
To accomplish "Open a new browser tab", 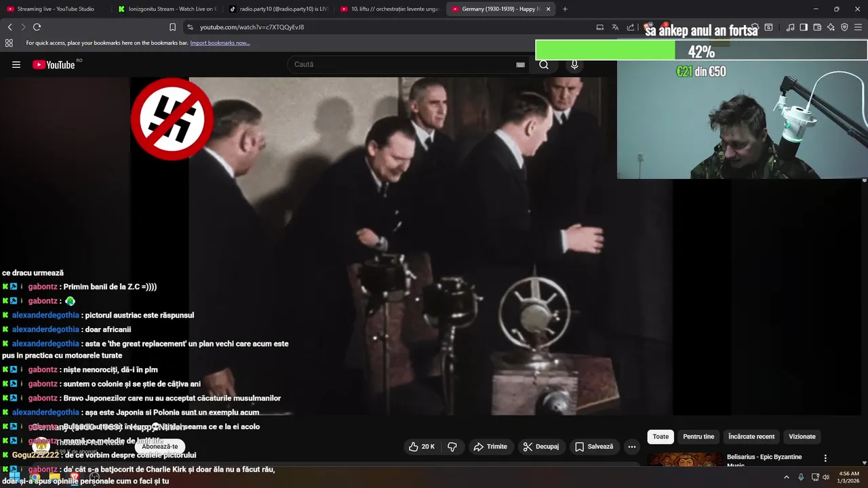I will pos(565,9).
